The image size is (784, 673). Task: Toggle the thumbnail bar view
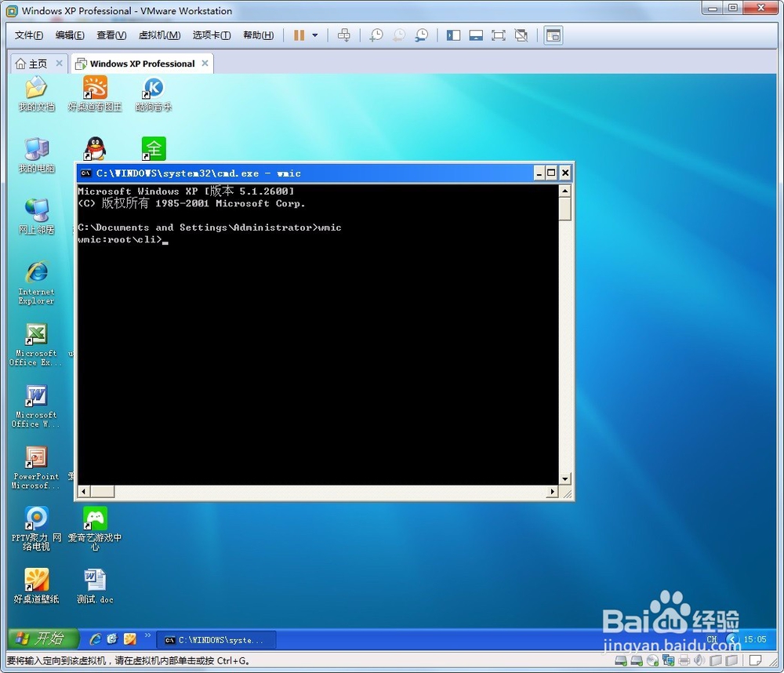tap(476, 35)
